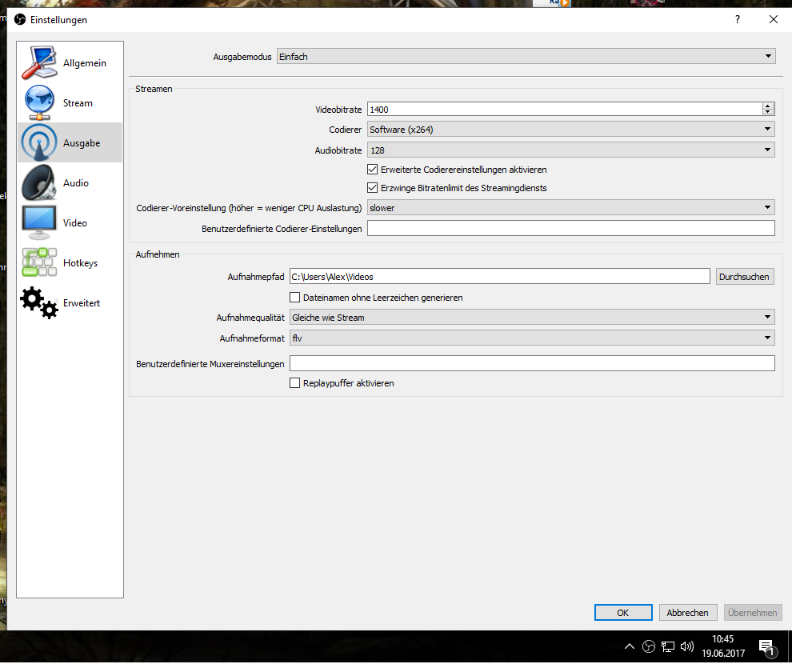Open the Codierer dropdown showing Software (x264)

pos(570,129)
